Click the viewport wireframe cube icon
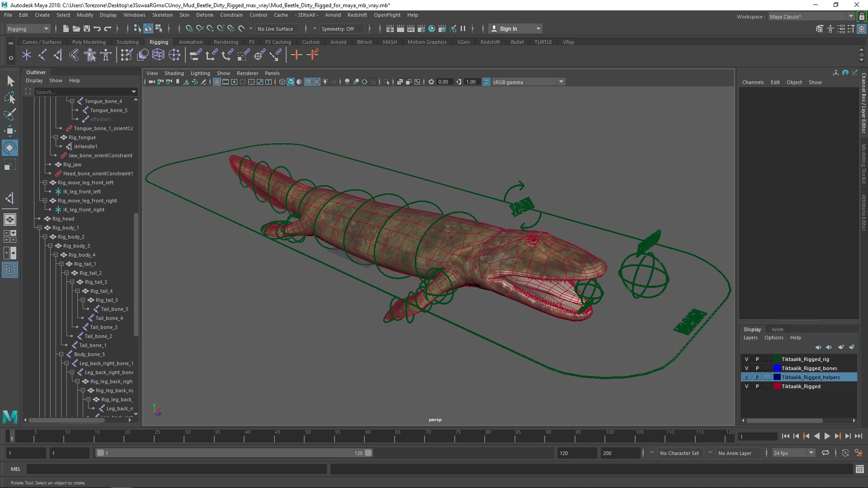 282,82
